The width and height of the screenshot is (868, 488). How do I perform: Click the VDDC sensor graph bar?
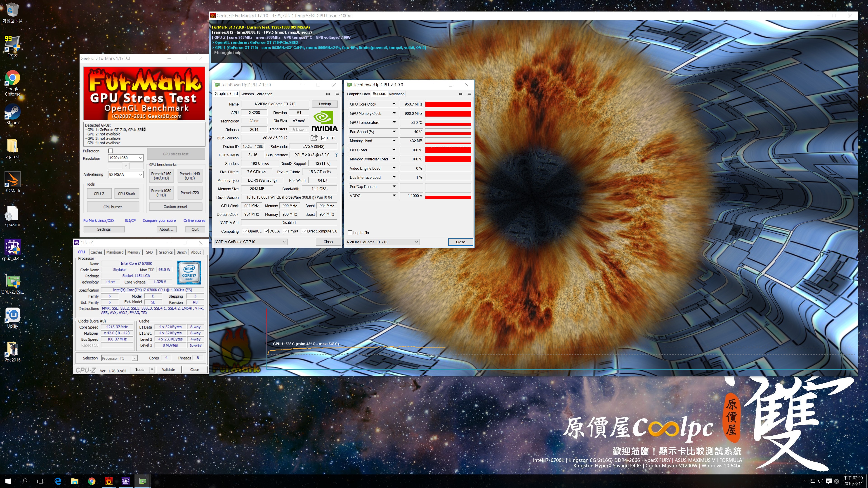click(x=448, y=196)
